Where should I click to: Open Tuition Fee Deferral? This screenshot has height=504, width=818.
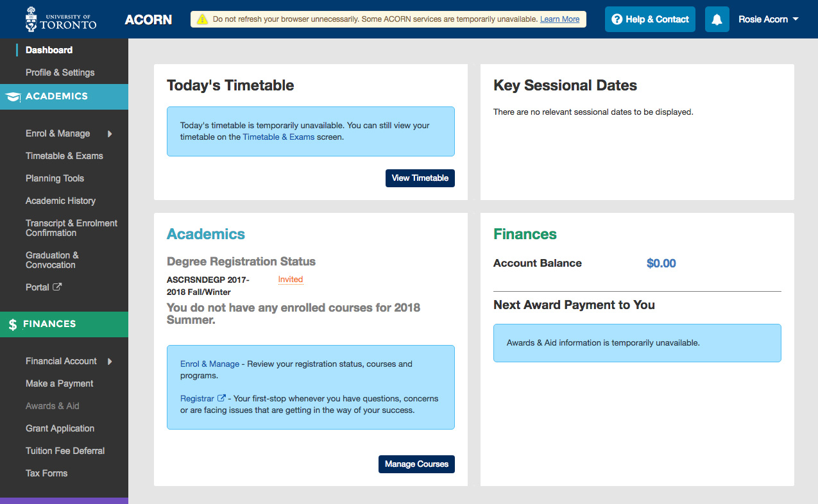click(x=65, y=451)
